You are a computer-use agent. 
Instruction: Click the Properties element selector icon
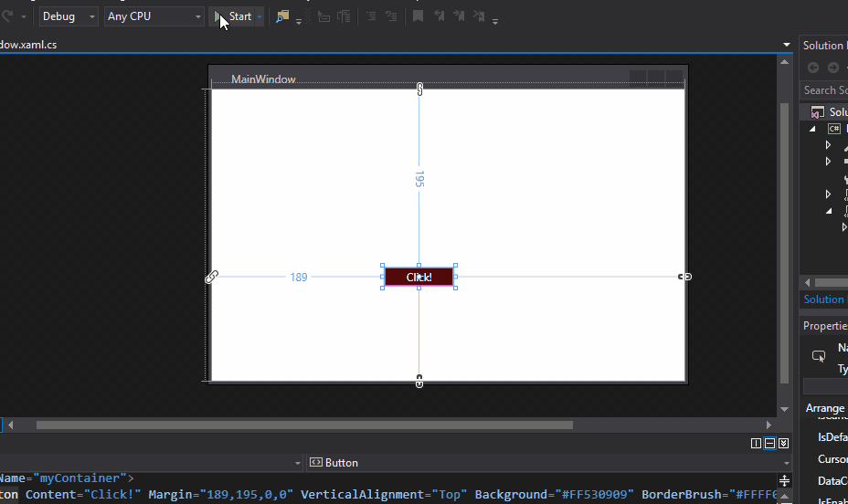(x=818, y=356)
